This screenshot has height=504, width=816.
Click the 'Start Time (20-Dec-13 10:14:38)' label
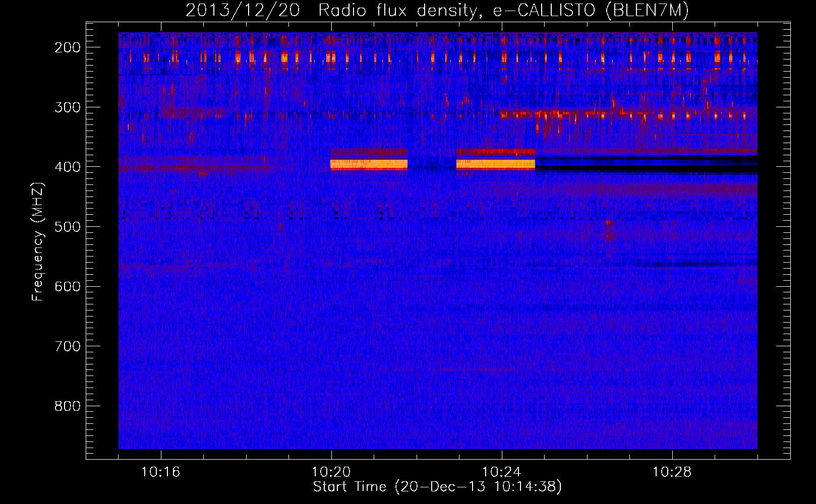click(x=437, y=487)
